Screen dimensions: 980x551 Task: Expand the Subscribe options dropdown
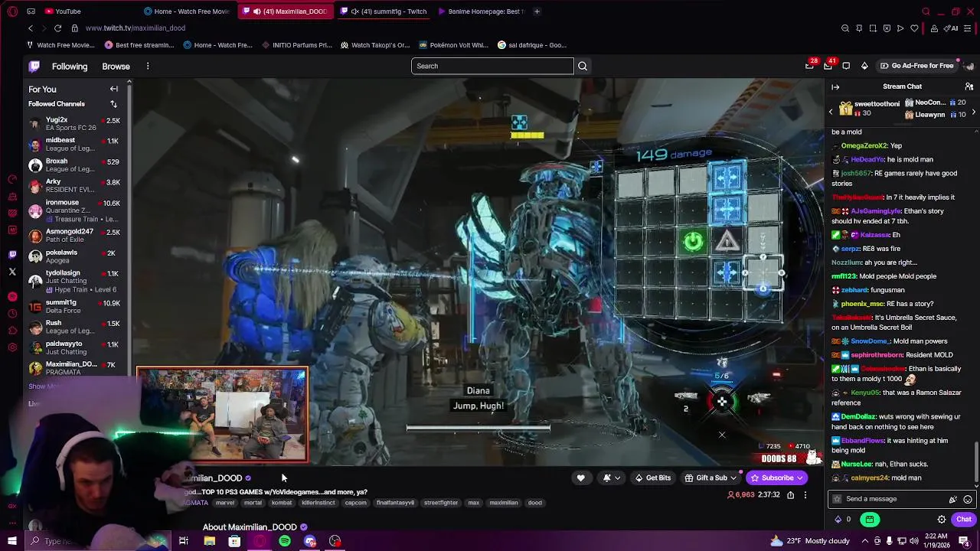click(800, 478)
